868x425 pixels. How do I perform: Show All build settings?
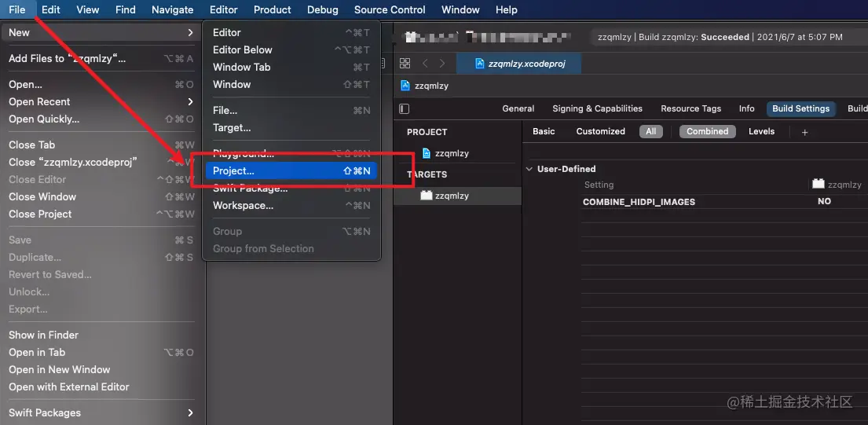[x=651, y=131]
